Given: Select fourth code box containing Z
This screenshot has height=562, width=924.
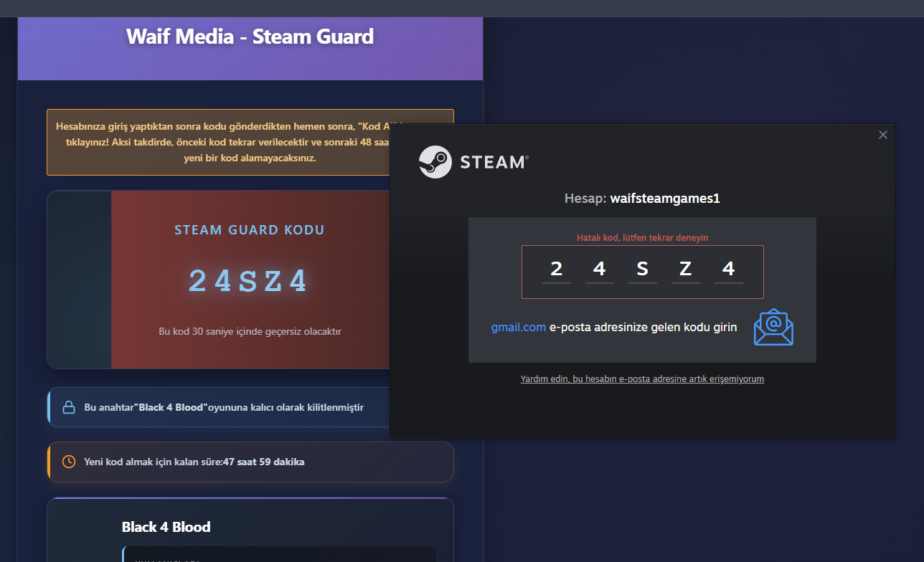Looking at the screenshot, I should pos(686,270).
